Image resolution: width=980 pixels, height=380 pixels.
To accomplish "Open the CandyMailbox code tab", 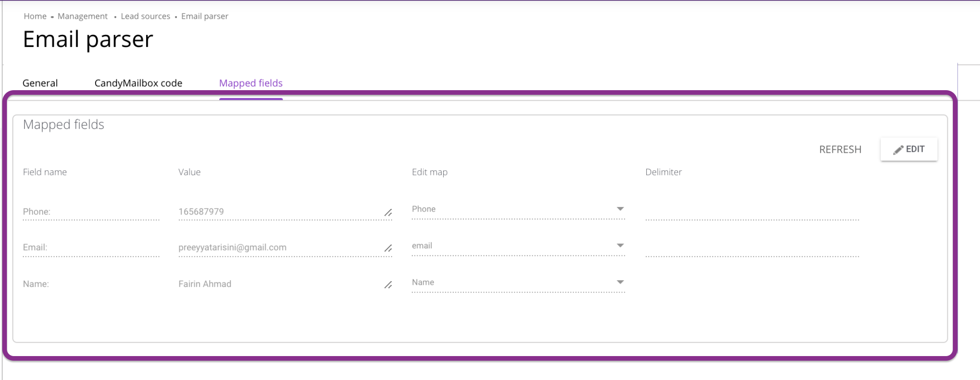I will point(138,83).
